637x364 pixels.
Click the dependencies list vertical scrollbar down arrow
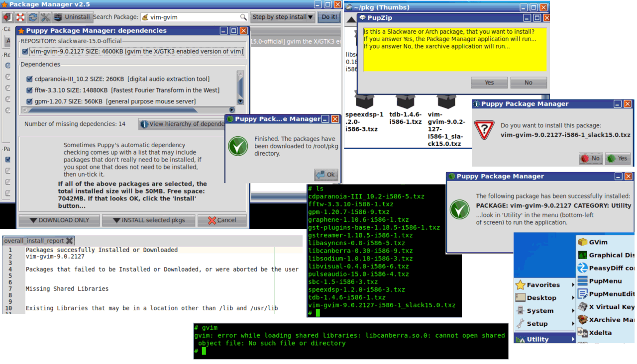point(240,101)
